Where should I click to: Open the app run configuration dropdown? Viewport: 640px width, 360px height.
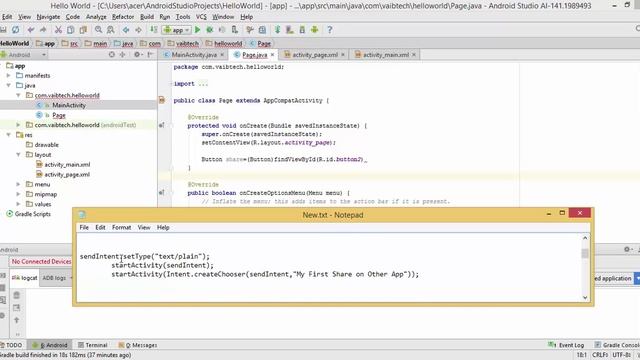tap(177, 30)
